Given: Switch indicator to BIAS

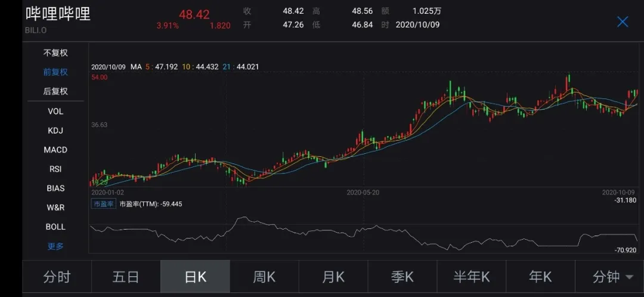Looking at the screenshot, I should [55, 188].
